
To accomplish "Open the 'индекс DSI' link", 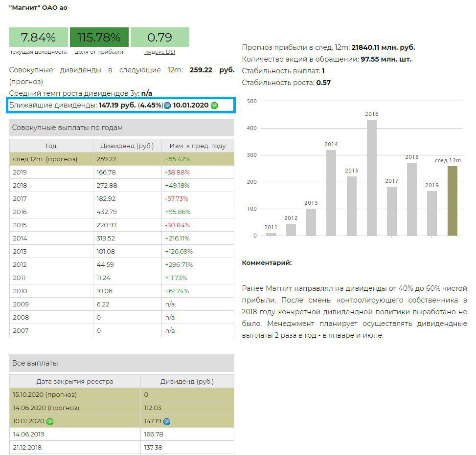I will 159,52.
